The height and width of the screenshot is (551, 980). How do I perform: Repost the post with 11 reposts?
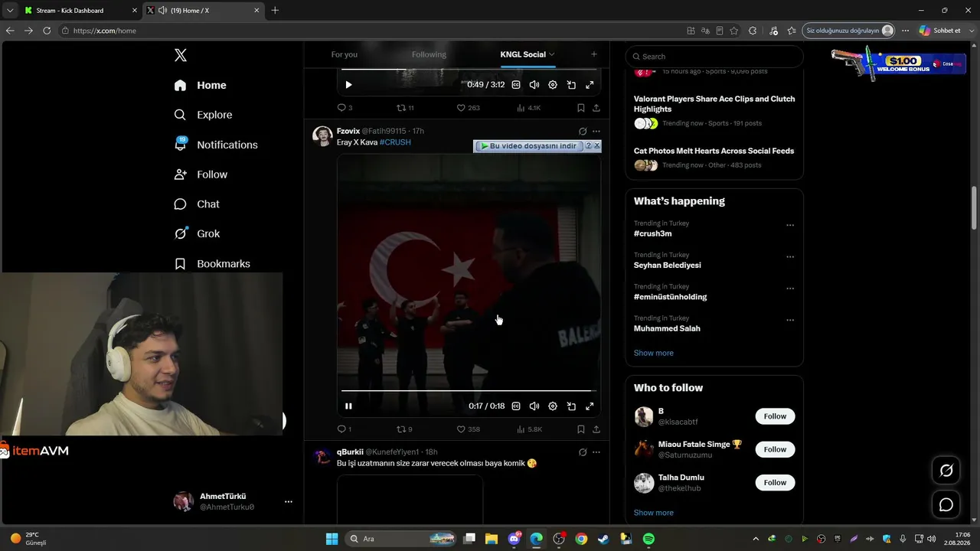[x=405, y=108]
